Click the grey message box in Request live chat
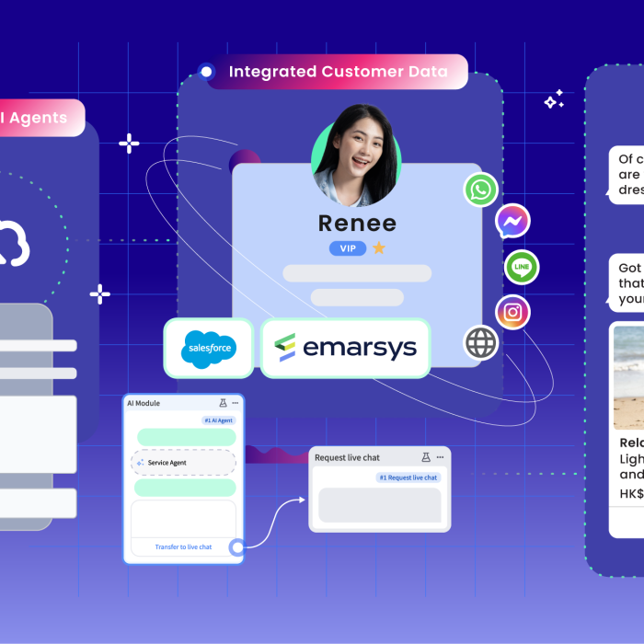This screenshot has width=644, height=644. tap(379, 505)
